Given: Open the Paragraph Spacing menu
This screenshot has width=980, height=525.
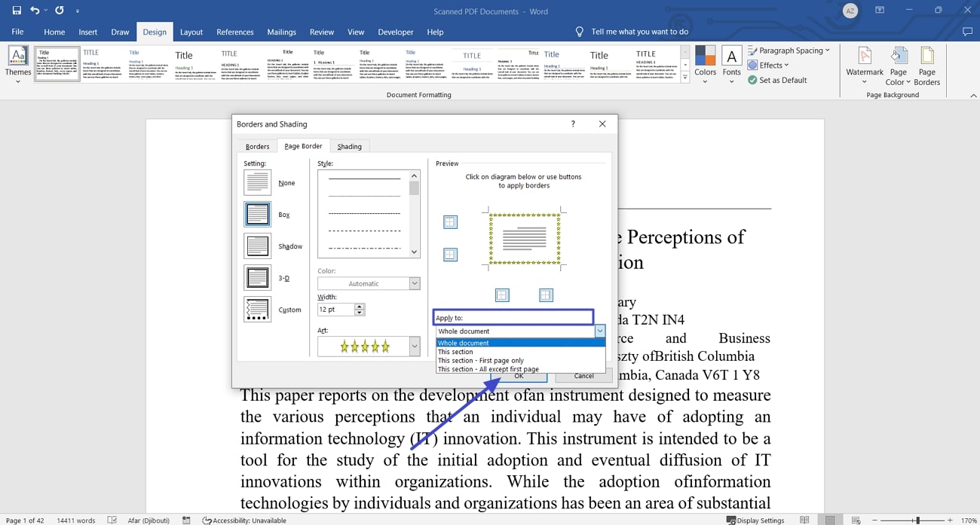Looking at the screenshot, I should (x=789, y=50).
